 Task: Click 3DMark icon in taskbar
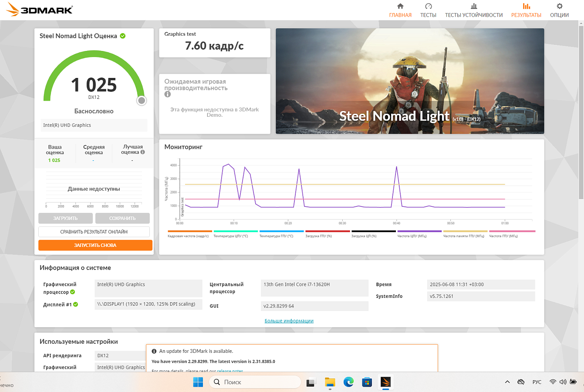pyautogui.click(x=386, y=382)
